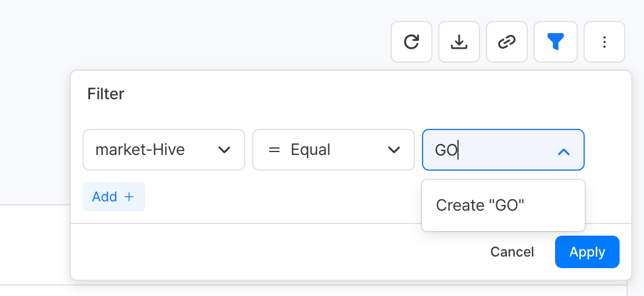The height and width of the screenshot is (296, 644).
Task: Collapse the value list using the blue chevron
Action: coord(563,151)
